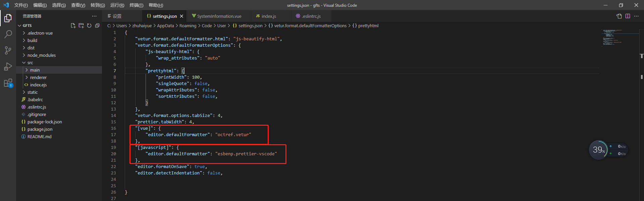Close the settings.json tab

[x=181, y=16]
